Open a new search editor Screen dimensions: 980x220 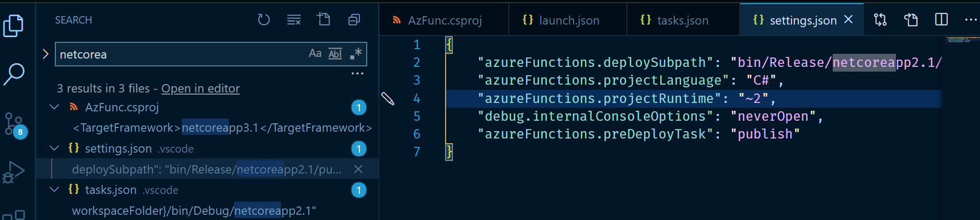click(x=324, y=20)
